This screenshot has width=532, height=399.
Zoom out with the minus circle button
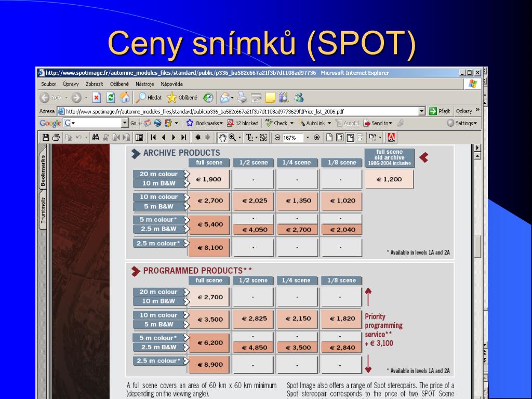(277, 137)
